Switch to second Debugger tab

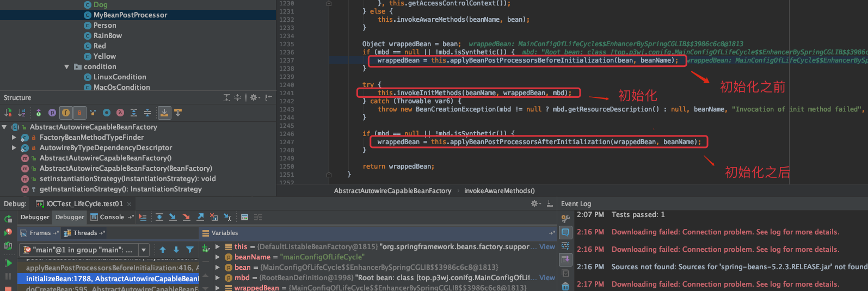70,218
